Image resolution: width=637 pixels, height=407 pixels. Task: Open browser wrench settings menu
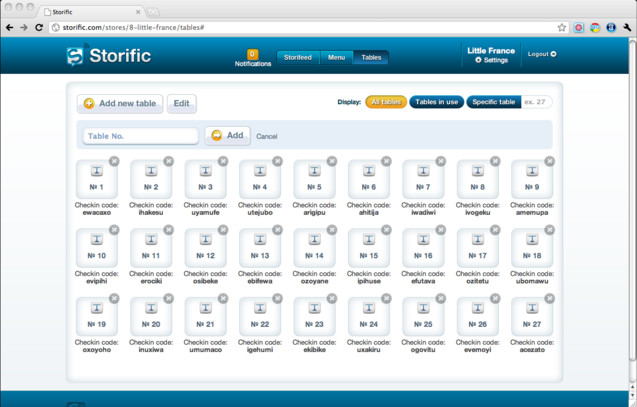click(627, 27)
